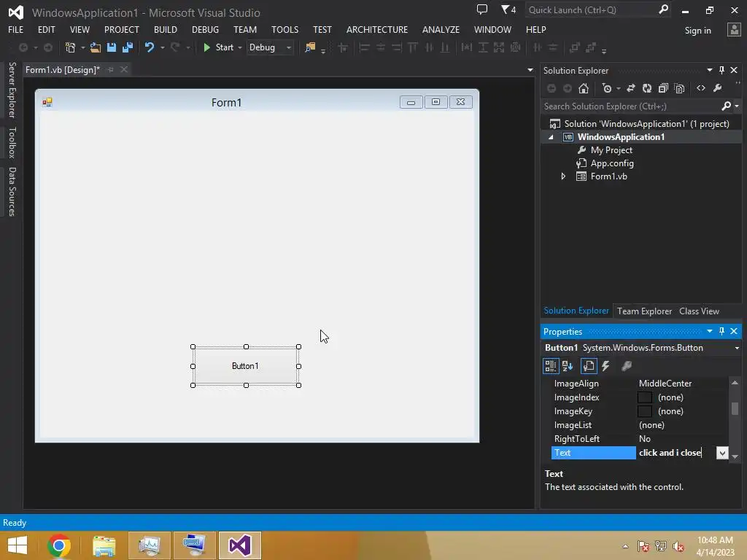
Task: Select Button1 on the form designer
Action: pos(245,366)
